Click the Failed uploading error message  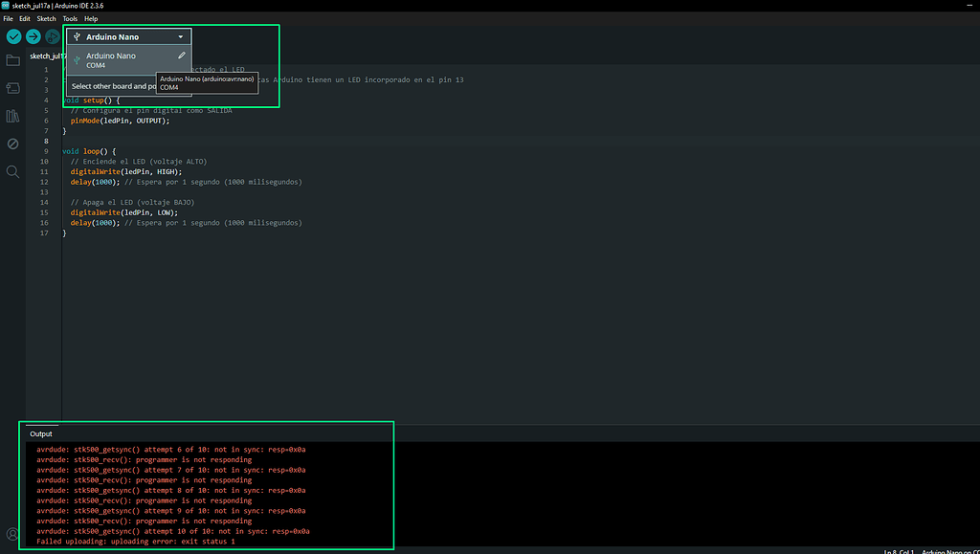[137, 541]
